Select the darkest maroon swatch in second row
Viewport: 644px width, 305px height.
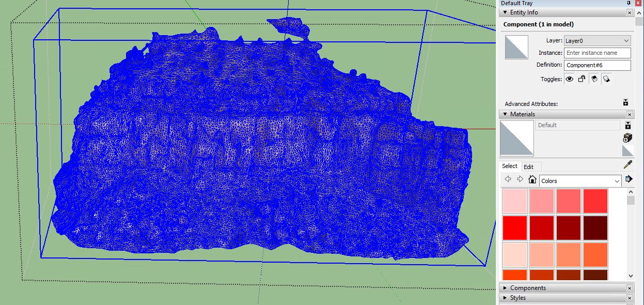(595, 228)
